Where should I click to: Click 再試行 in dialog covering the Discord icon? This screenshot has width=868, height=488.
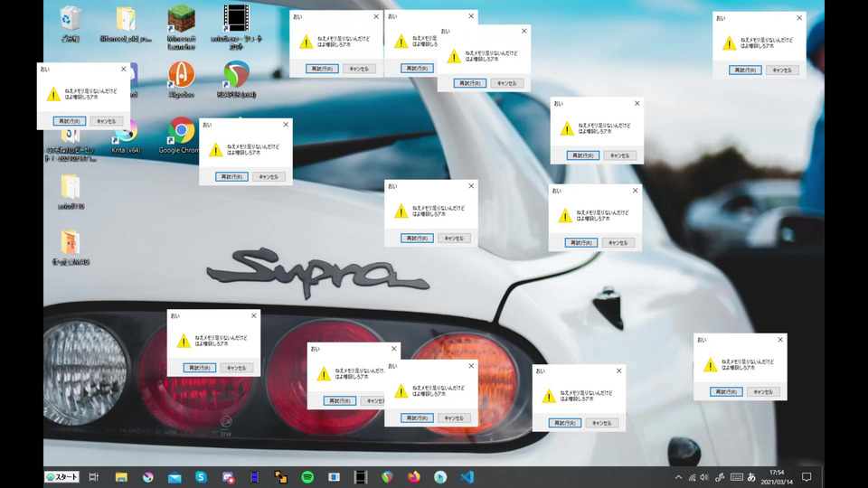point(70,120)
